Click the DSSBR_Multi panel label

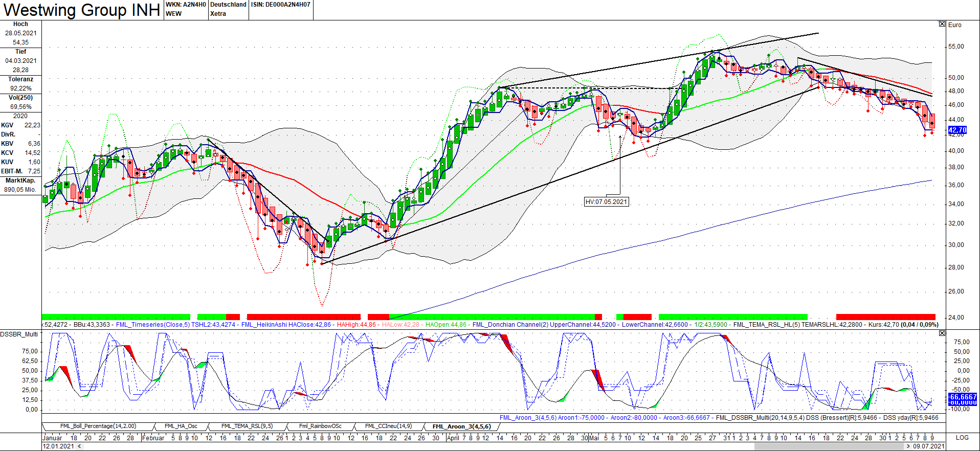tap(19, 334)
